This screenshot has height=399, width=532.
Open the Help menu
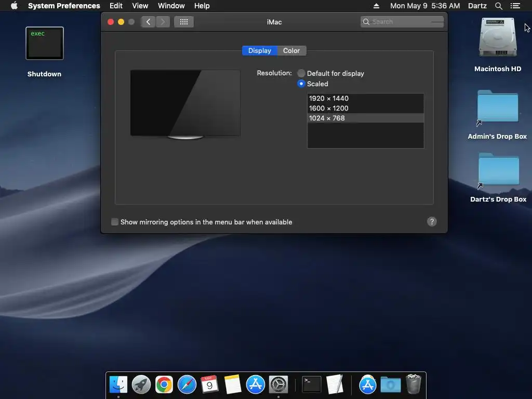[202, 6]
